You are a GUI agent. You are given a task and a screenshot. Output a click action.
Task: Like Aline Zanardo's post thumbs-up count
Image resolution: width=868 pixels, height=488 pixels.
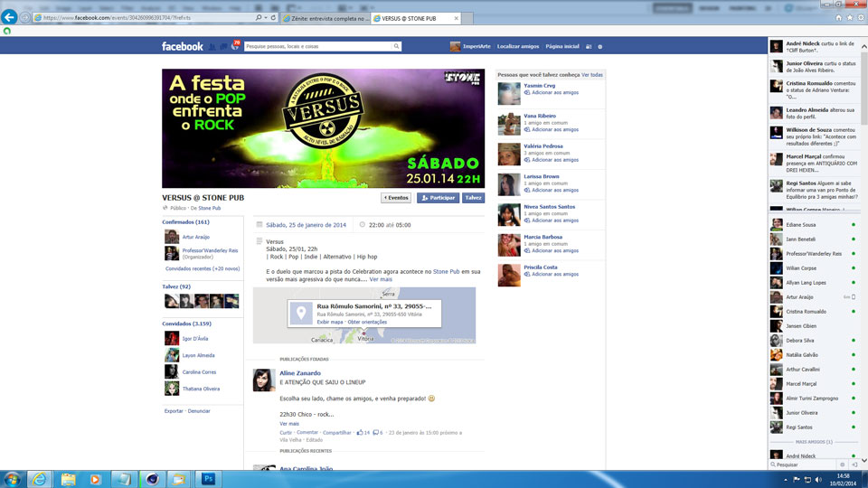pyautogui.click(x=363, y=433)
